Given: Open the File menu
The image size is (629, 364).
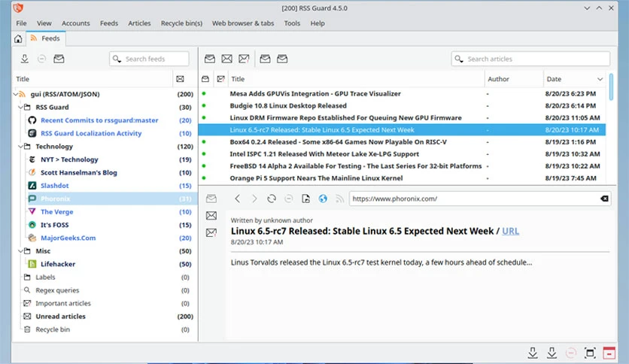Looking at the screenshot, I should tap(21, 23).
